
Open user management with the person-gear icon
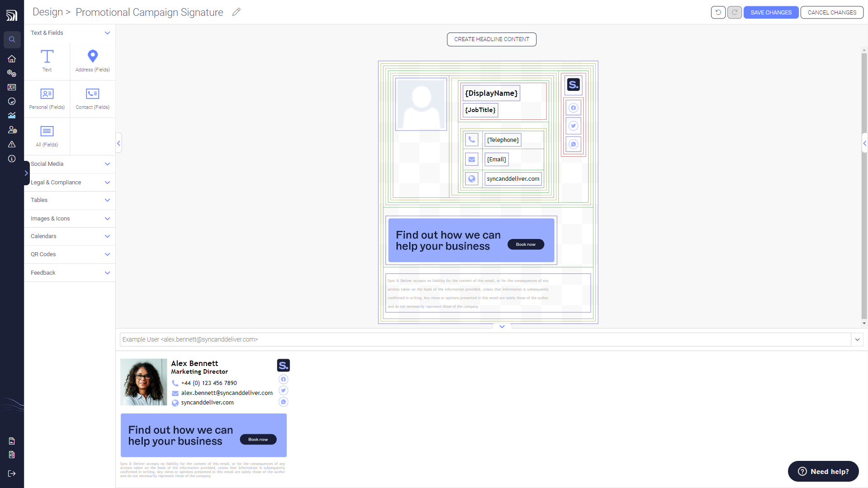(x=12, y=130)
